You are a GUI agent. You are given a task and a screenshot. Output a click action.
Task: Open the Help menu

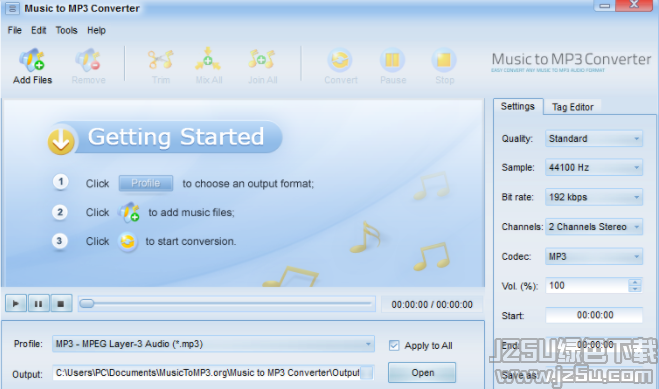point(96,30)
